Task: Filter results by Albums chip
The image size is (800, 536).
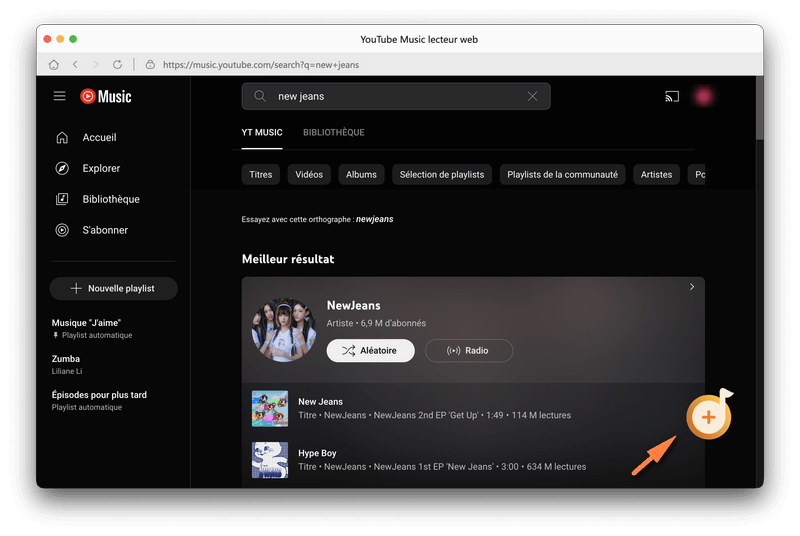Action: pos(361,174)
